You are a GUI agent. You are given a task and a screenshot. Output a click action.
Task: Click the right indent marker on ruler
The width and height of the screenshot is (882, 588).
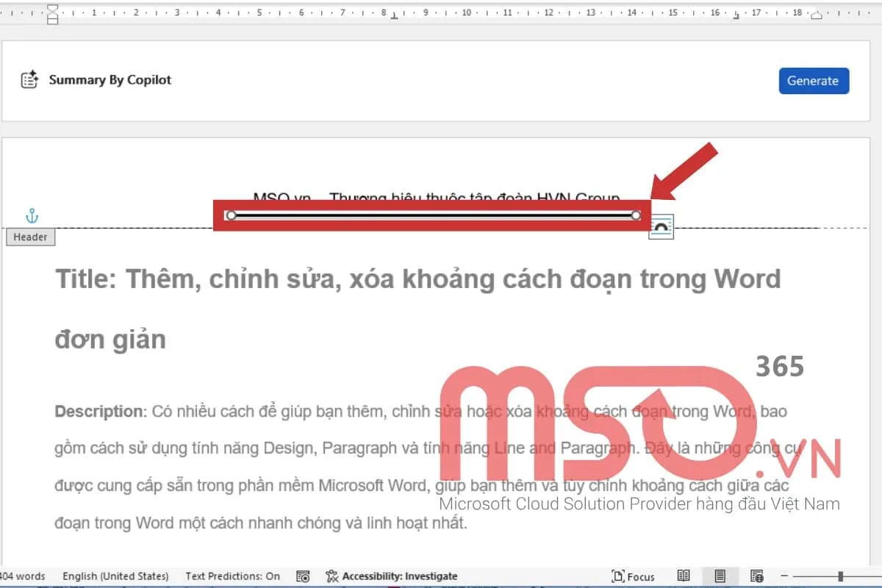[x=817, y=15]
